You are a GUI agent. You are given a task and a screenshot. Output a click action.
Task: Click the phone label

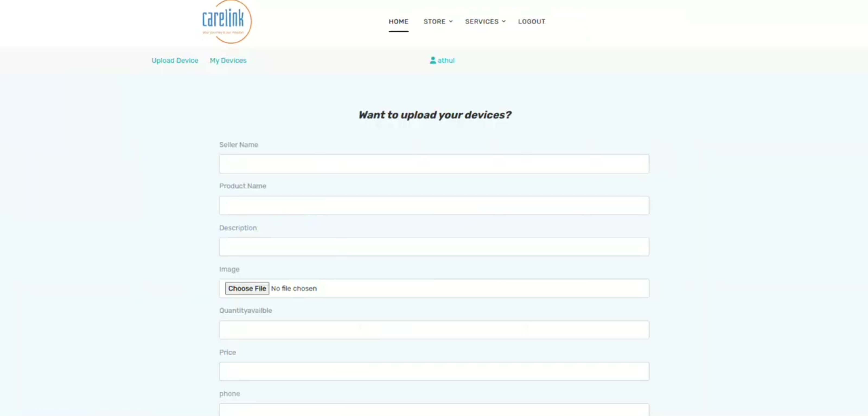point(229,394)
